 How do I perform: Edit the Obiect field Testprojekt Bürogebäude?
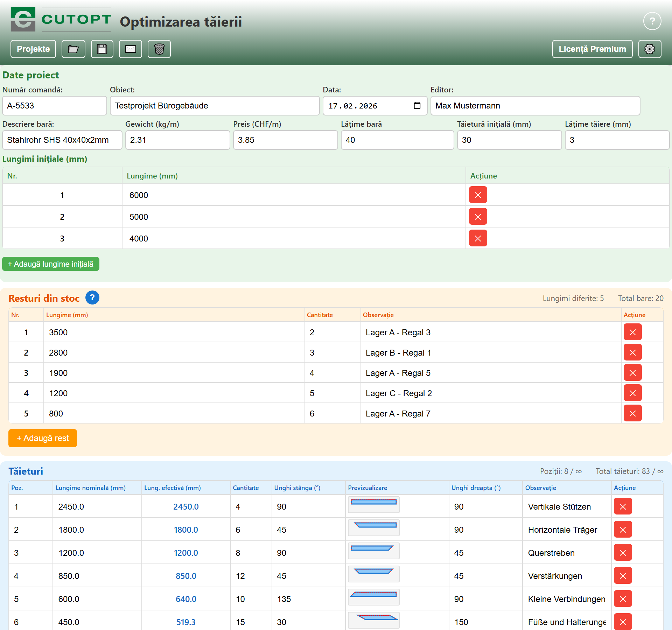tap(215, 106)
